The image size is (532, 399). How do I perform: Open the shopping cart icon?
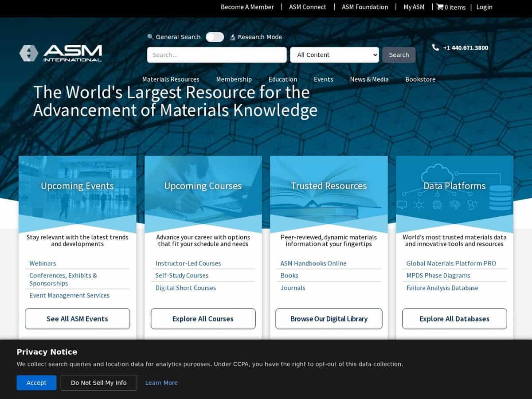[440, 7]
